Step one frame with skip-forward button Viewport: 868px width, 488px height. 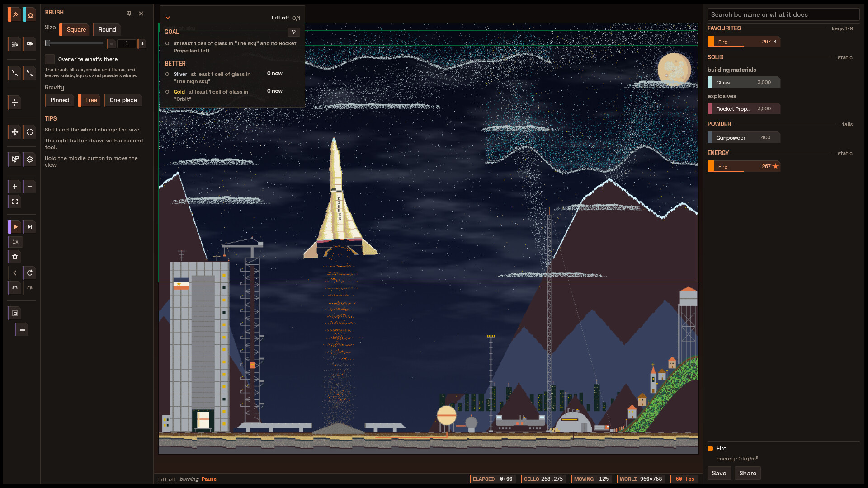click(x=30, y=227)
